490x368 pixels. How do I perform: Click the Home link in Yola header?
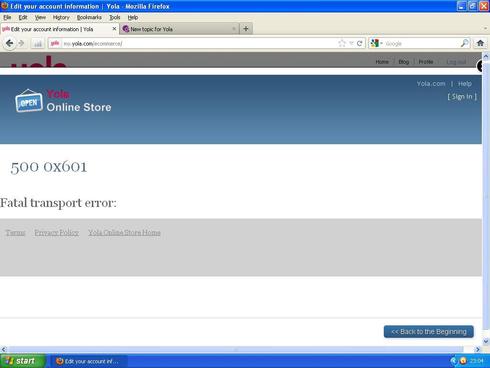(382, 62)
